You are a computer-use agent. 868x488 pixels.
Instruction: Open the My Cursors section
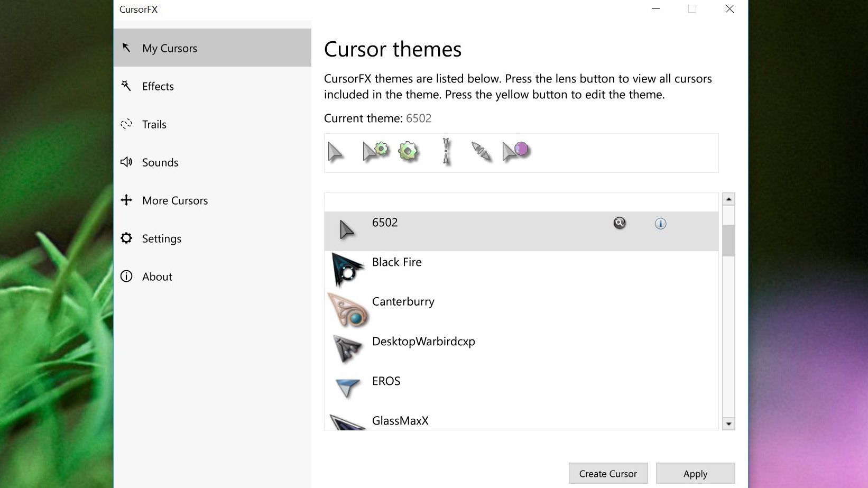[x=212, y=48]
